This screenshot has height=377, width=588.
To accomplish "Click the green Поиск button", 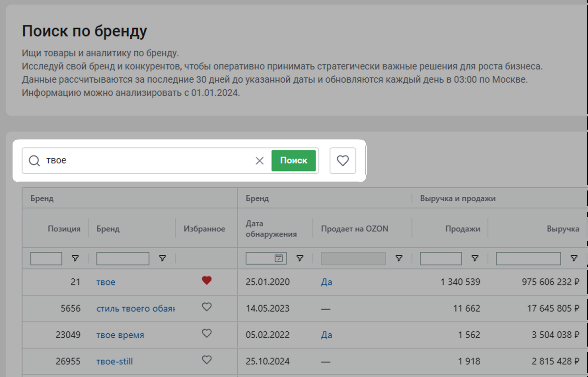I will (x=294, y=161).
